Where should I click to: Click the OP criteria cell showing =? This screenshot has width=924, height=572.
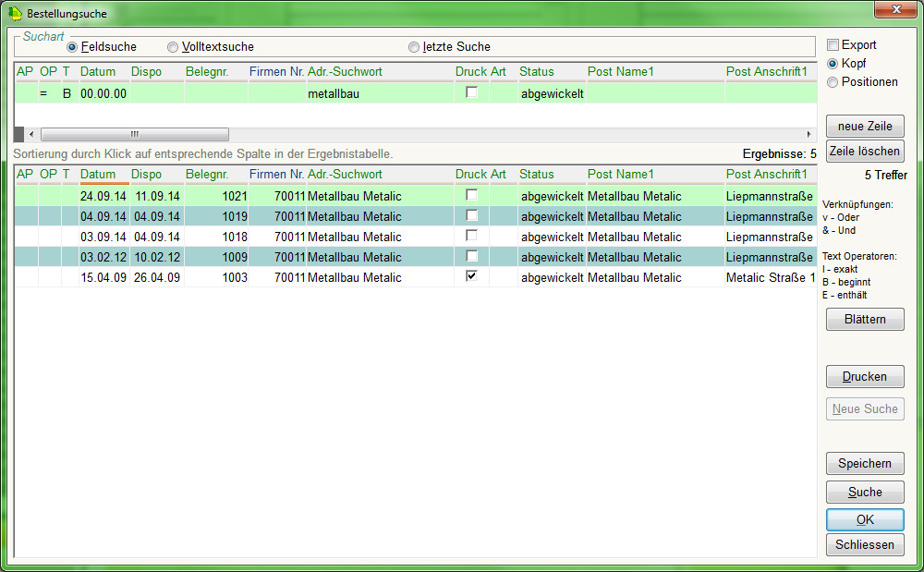pyautogui.click(x=50, y=93)
